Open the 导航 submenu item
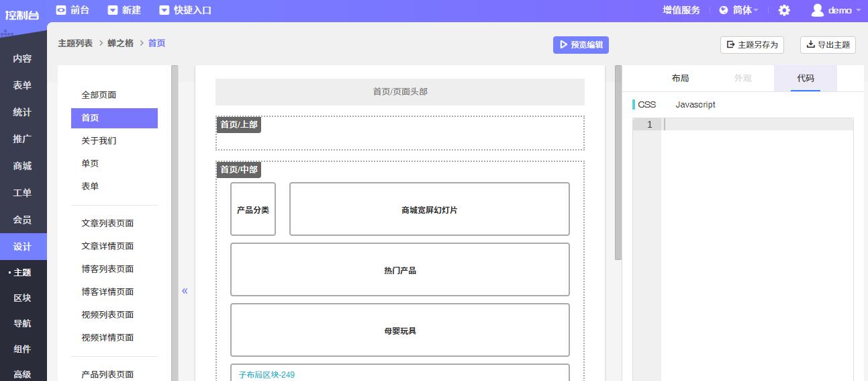Viewport: 868px width, 381px height. 23,323
